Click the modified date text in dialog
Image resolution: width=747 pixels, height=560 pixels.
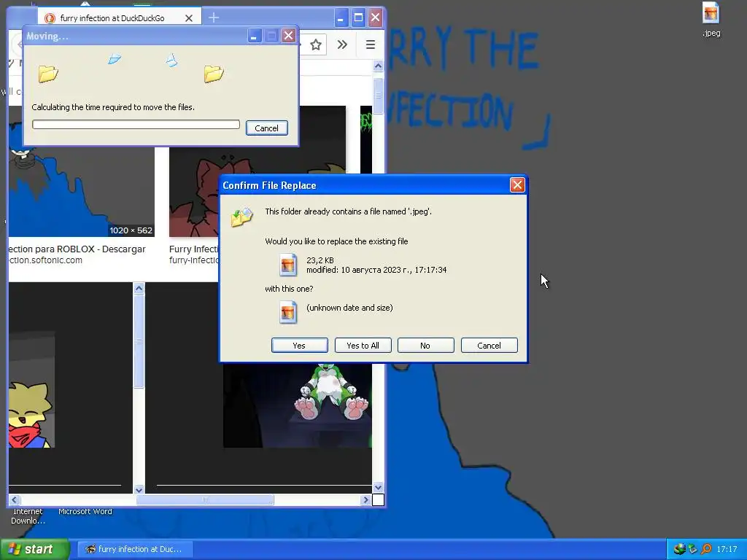376,270
